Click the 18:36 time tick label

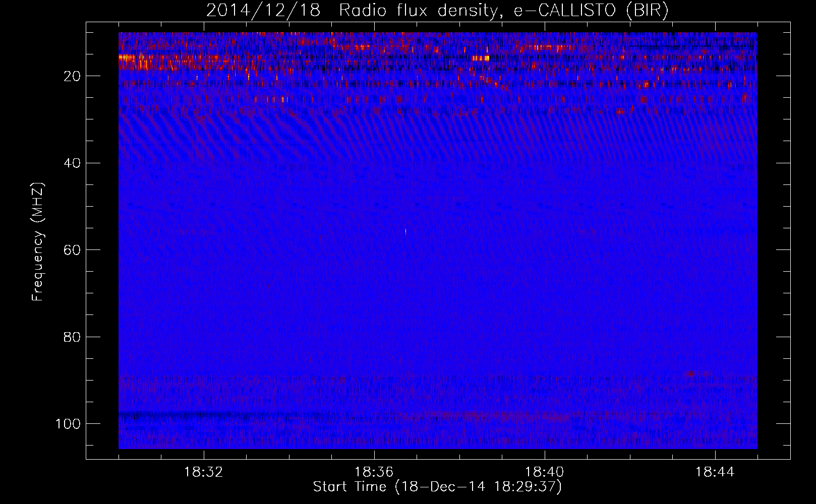tap(374, 472)
